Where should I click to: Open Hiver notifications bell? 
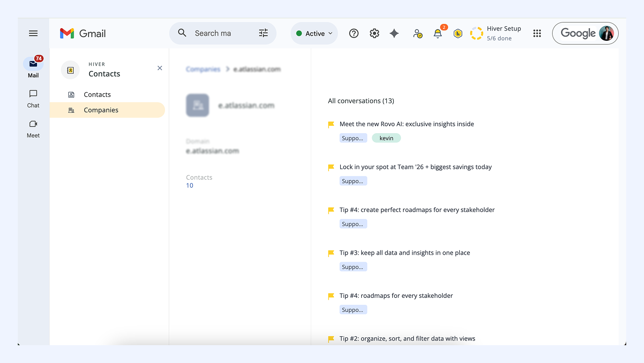pyautogui.click(x=438, y=33)
